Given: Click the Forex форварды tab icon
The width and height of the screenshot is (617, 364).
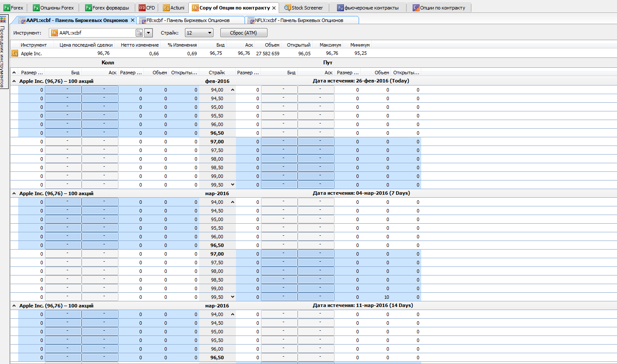Looking at the screenshot, I should (88, 8).
